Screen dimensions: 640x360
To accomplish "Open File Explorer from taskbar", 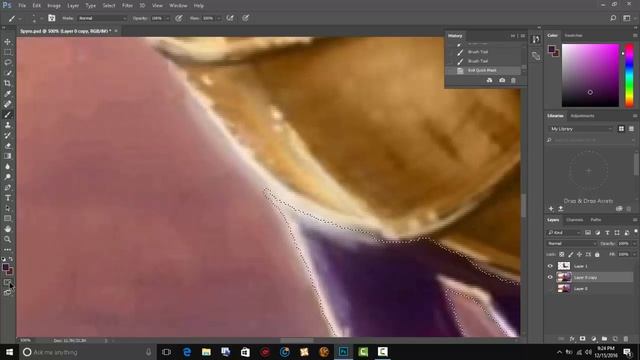I will coord(206,352).
